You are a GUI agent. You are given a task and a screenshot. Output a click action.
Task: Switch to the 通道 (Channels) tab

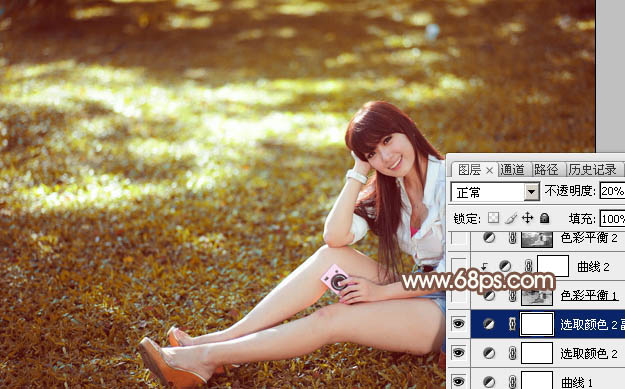tap(512, 170)
